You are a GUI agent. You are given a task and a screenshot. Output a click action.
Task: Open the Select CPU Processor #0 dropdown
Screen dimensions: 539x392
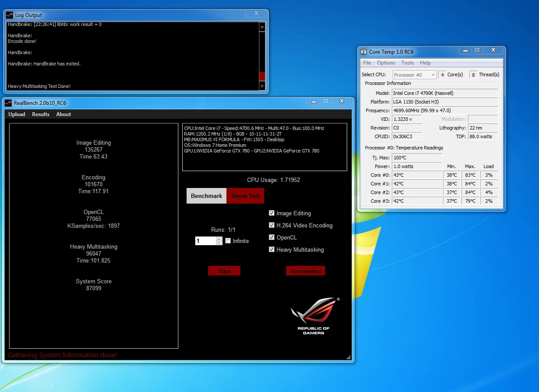tap(414, 75)
